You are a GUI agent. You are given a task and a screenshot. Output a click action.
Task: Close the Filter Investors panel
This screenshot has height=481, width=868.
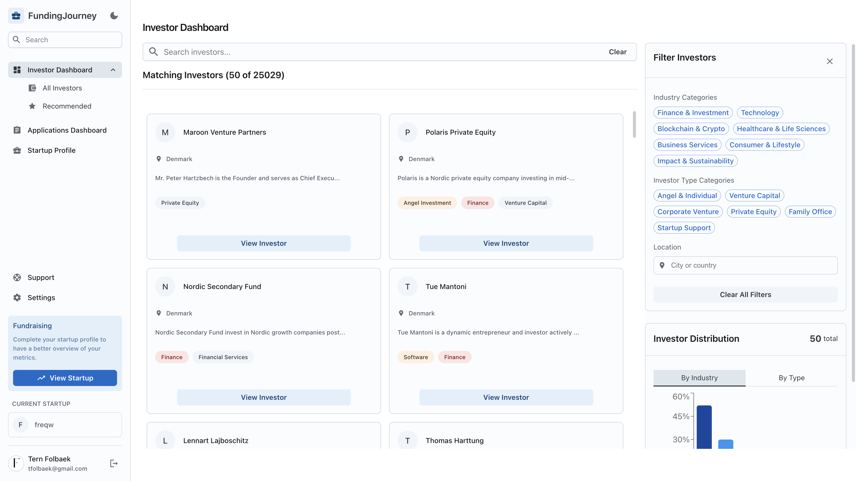(829, 61)
